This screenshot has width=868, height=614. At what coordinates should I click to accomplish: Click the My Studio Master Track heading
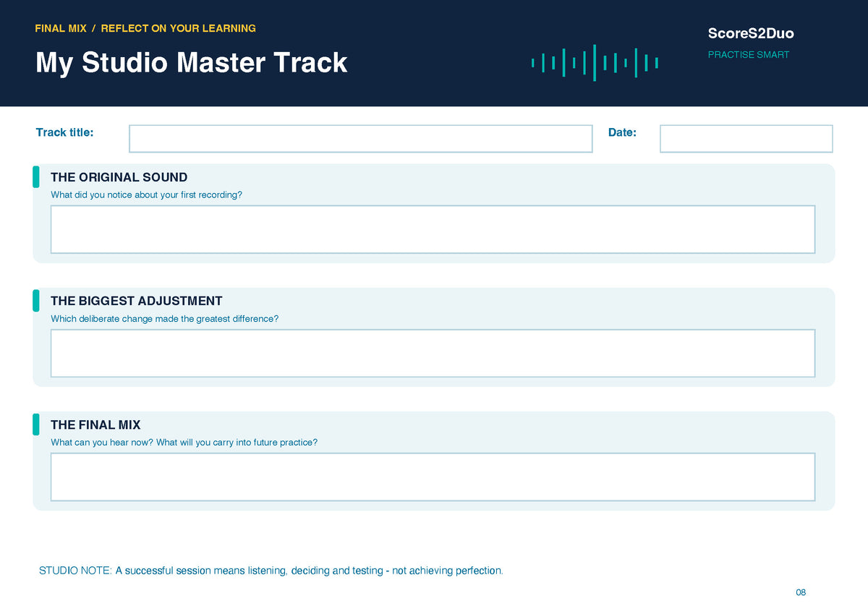click(x=192, y=62)
